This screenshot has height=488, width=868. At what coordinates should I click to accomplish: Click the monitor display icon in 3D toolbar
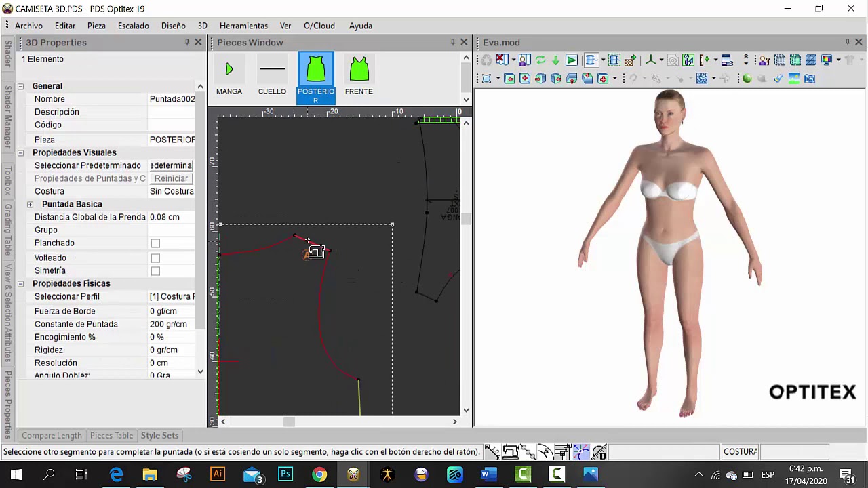(x=827, y=60)
